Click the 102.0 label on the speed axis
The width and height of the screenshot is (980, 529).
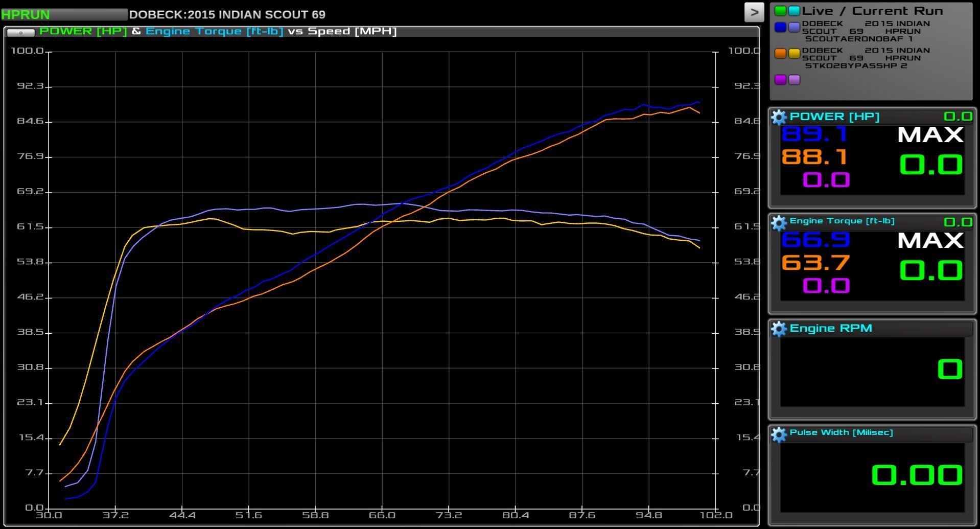click(x=716, y=515)
